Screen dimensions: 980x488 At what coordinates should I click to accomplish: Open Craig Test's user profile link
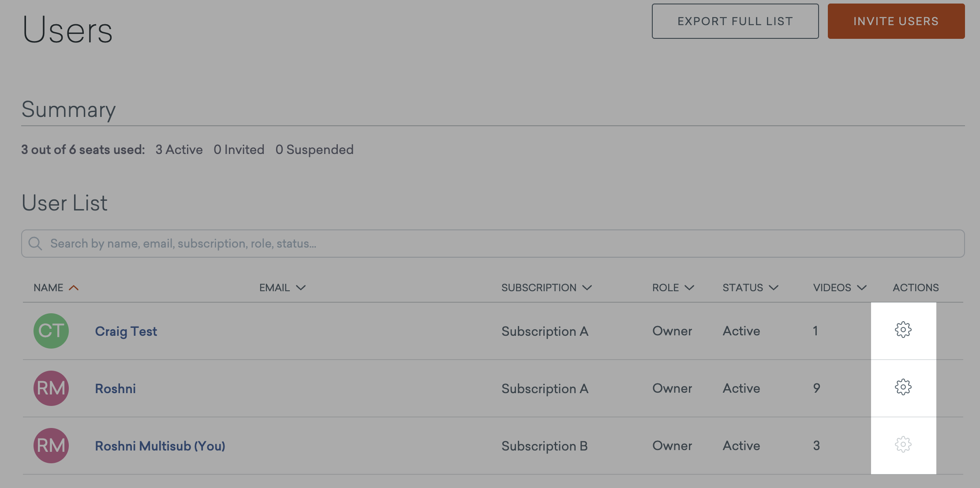pyautogui.click(x=126, y=331)
